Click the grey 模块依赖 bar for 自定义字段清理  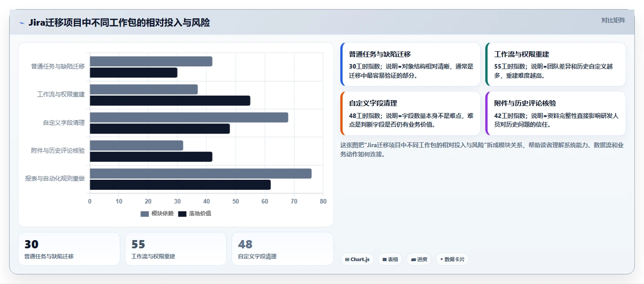pos(189,118)
